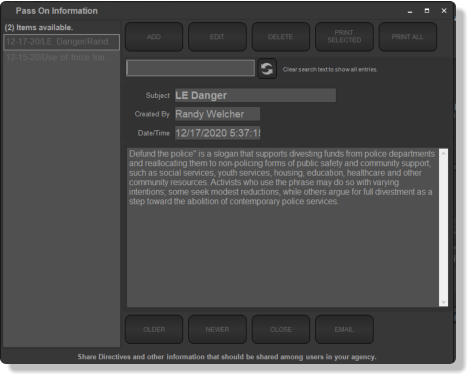Click into the message body text area
The height and width of the screenshot is (379, 472).
click(x=283, y=228)
